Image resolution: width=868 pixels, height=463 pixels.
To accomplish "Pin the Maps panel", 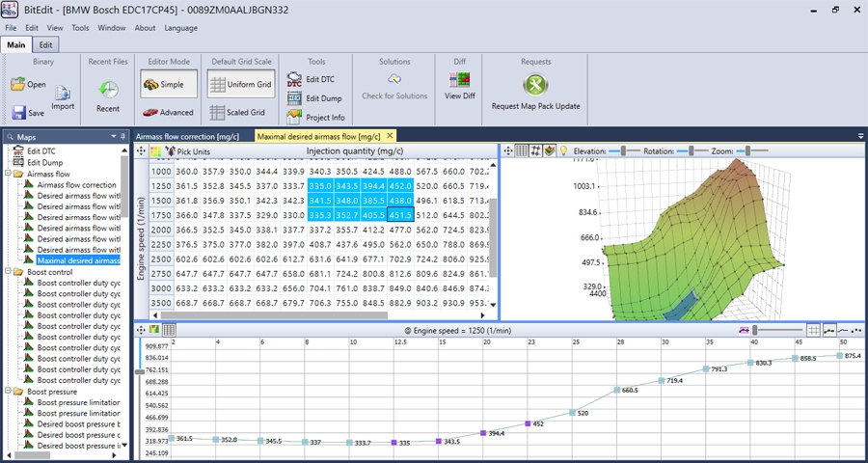I will point(122,136).
